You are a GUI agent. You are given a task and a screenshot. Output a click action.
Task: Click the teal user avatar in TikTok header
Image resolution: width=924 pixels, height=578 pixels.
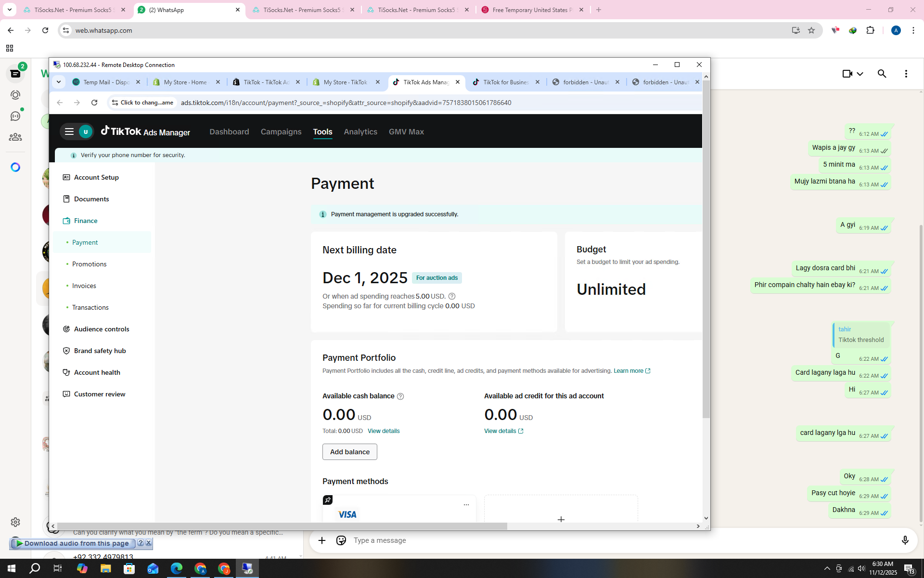pos(86,131)
